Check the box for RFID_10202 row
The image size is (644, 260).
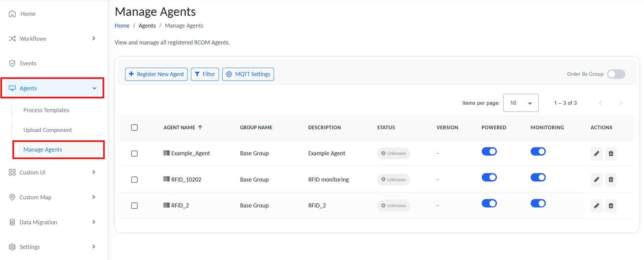point(134,180)
